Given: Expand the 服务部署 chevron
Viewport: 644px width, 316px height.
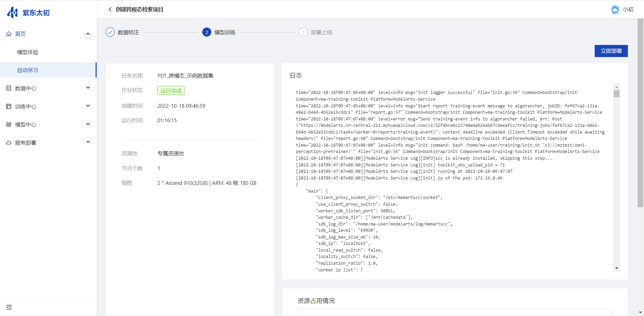Looking at the screenshot, I should coord(88,142).
